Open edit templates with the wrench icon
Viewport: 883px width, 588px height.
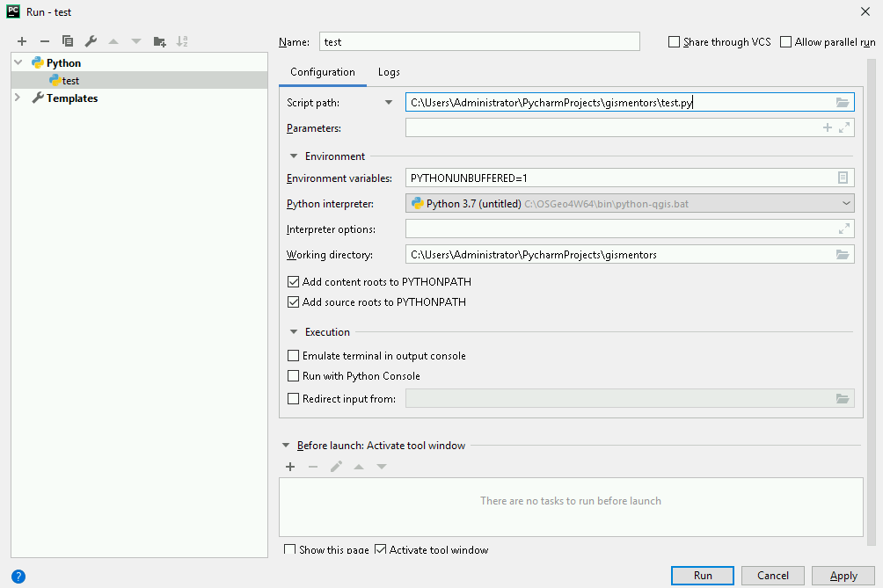click(x=91, y=40)
